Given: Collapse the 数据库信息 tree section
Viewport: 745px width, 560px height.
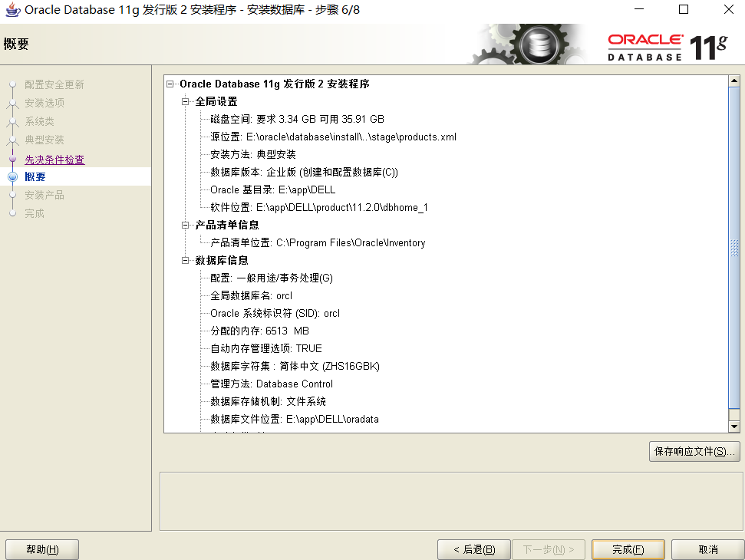Looking at the screenshot, I should coord(186,260).
